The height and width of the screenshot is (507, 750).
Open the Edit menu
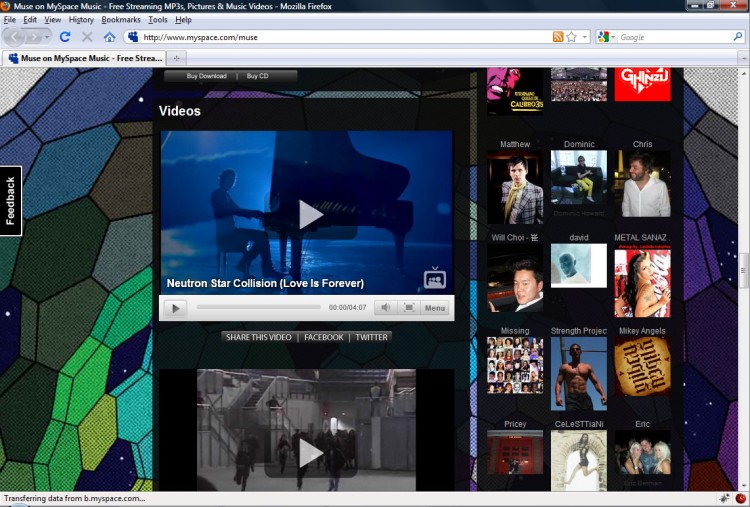click(30, 20)
